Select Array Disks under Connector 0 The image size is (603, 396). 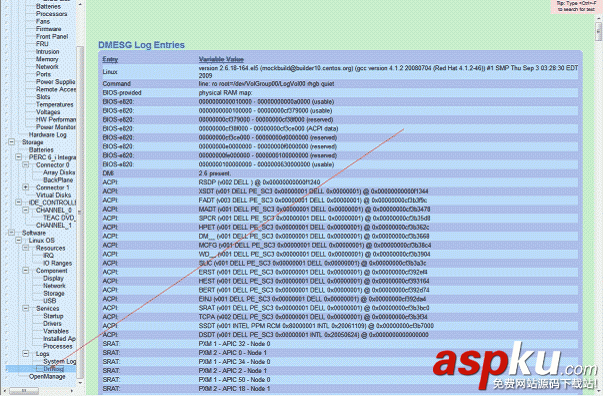click(x=59, y=172)
